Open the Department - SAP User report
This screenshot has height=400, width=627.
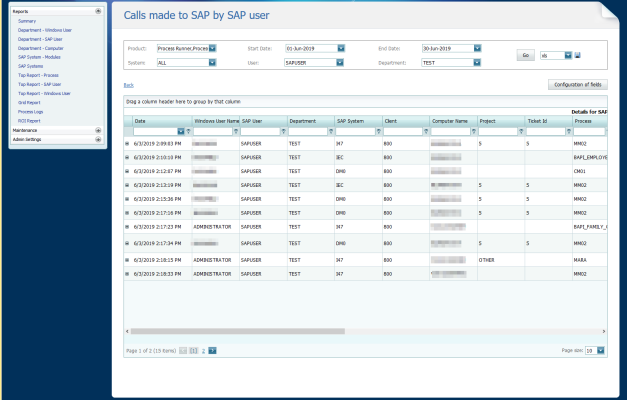pos(40,39)
